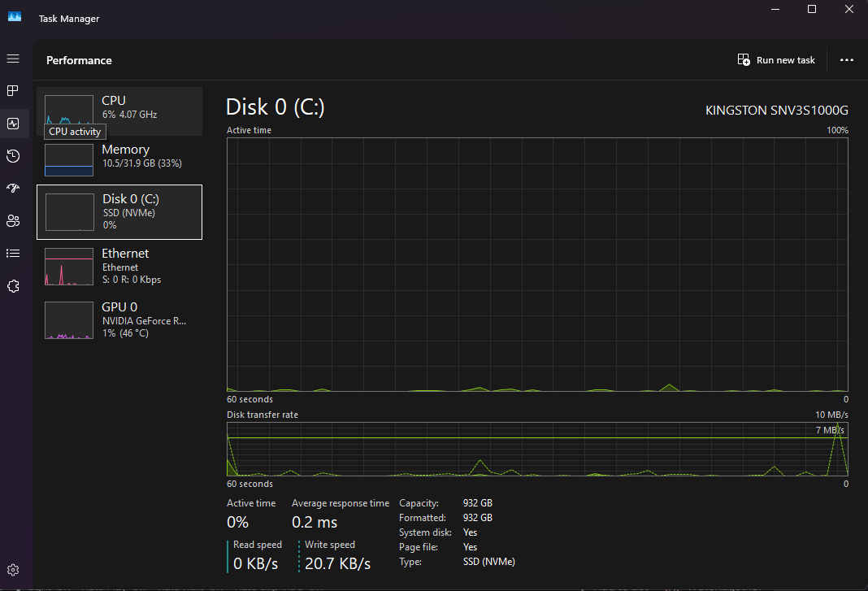Click the Active time graph area

point(537,265)
